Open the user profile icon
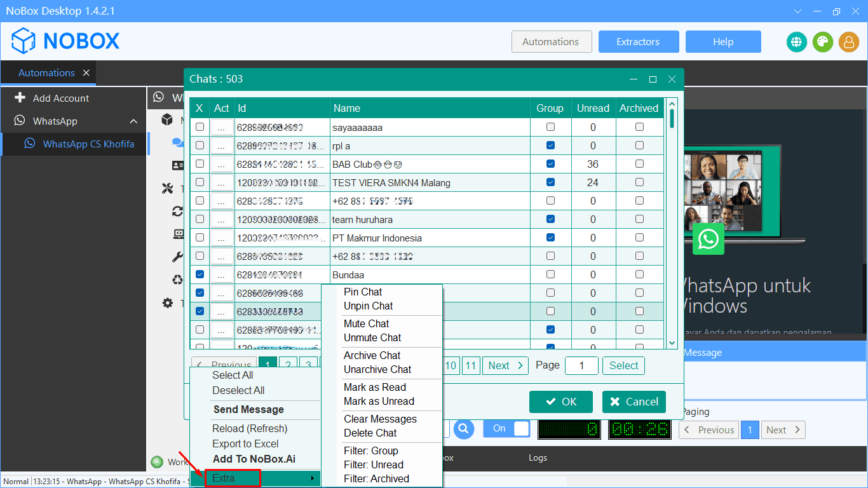This screenshot has width=868, height=488. click(x=848, y=42)
